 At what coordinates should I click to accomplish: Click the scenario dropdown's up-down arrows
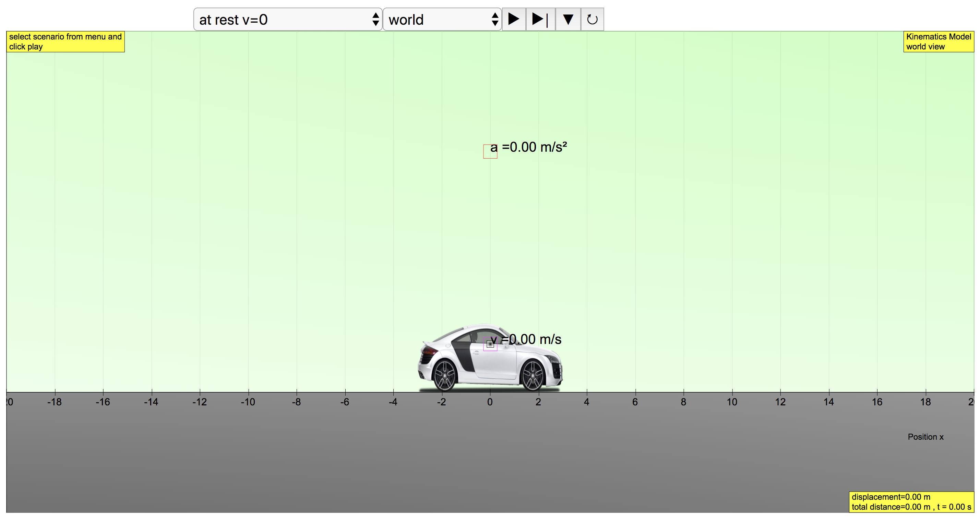click(375, 20)
